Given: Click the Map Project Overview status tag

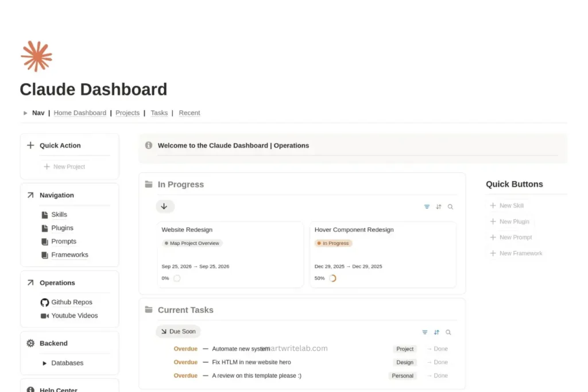Looking at the screenshot, I should (x=192, y=243).
